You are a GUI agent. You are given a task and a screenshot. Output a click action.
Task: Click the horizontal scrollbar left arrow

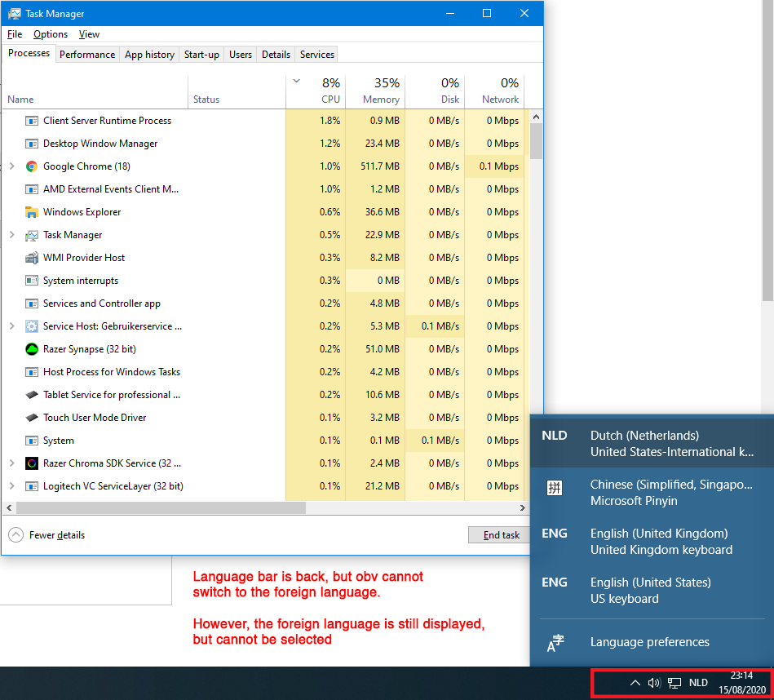9,508
